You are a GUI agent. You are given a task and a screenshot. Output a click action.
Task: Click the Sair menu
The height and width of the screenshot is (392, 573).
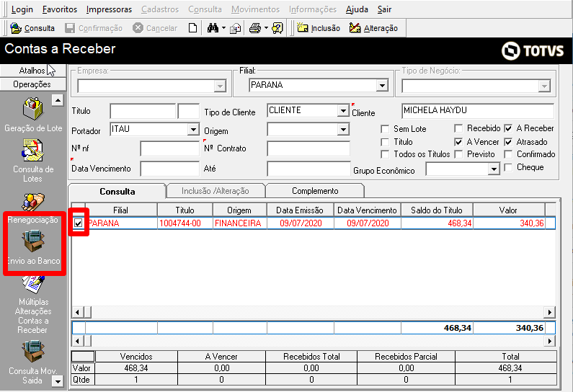point(384,9)
